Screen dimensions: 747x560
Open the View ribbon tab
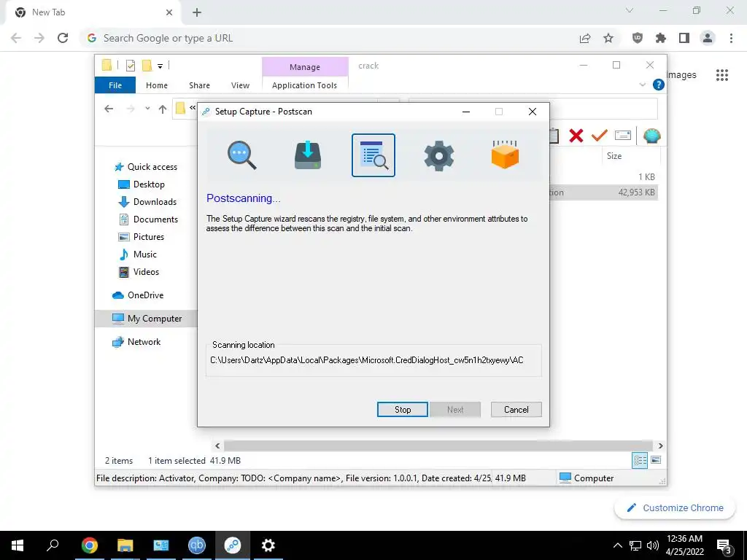[240, 85]
